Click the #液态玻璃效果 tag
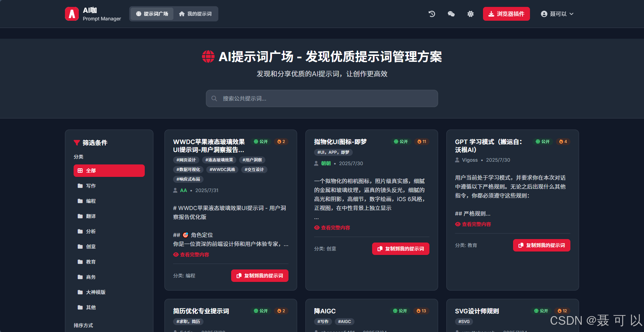644x332 pixels. [x=219, y=160]
